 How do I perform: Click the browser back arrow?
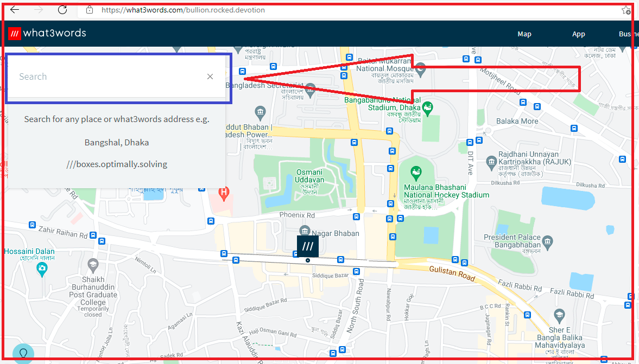coord(15,10)
